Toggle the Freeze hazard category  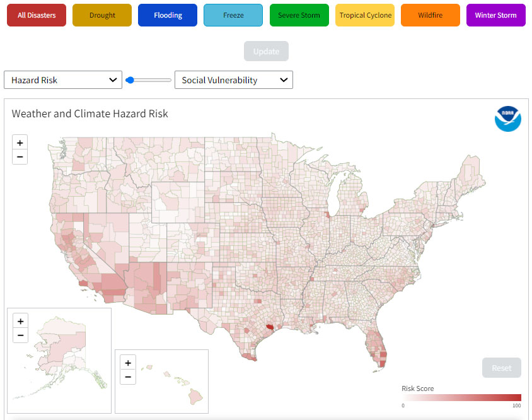[x=233, y=14]
